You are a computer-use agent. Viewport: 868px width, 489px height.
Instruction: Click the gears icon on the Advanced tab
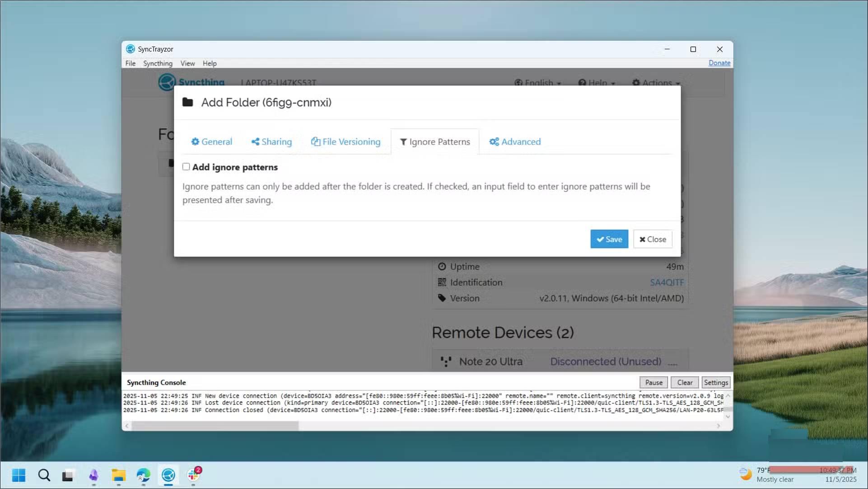pyautogui.click(x=494, y=141)
